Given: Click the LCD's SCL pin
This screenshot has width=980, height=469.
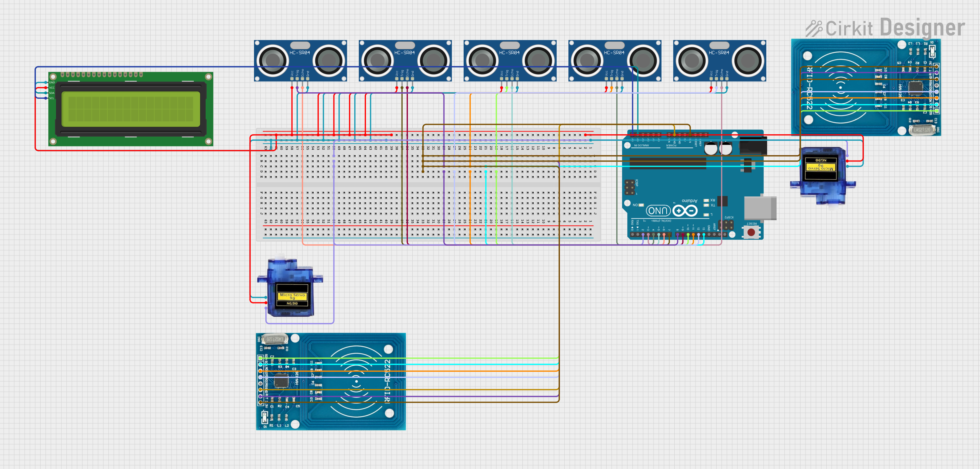Looking at the screenshot, I should [x=48, y=98].
